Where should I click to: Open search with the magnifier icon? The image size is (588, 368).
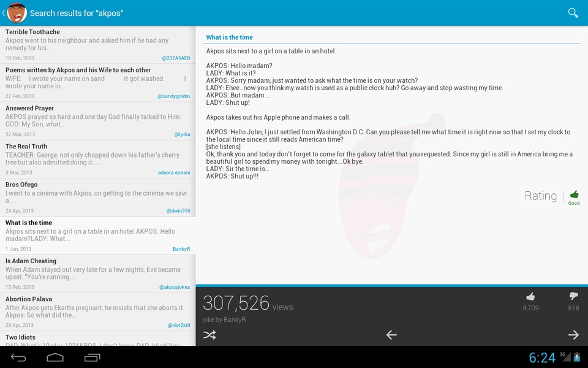[x=573, y=13]
